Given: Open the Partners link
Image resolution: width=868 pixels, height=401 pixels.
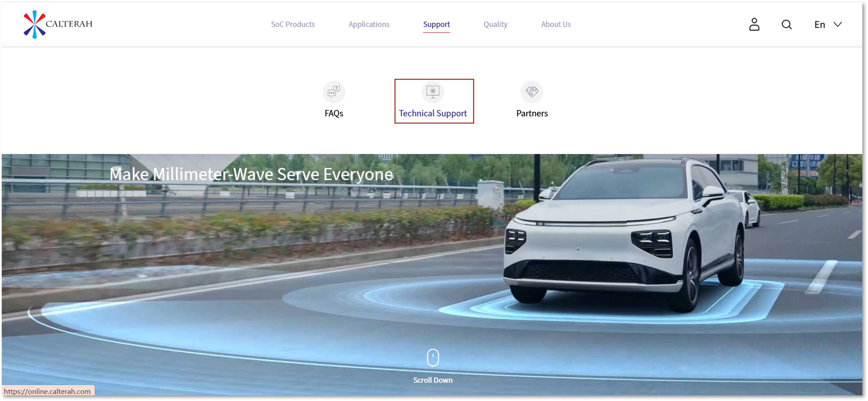Looking at the screenshot, I should click(x=532, y=113).
